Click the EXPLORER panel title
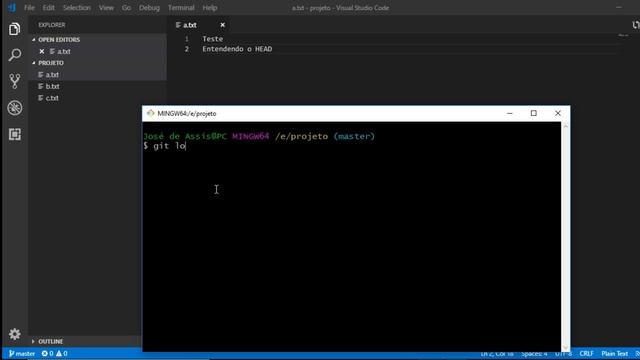This screenshot has height=360, width=640. tap(52, 25)
